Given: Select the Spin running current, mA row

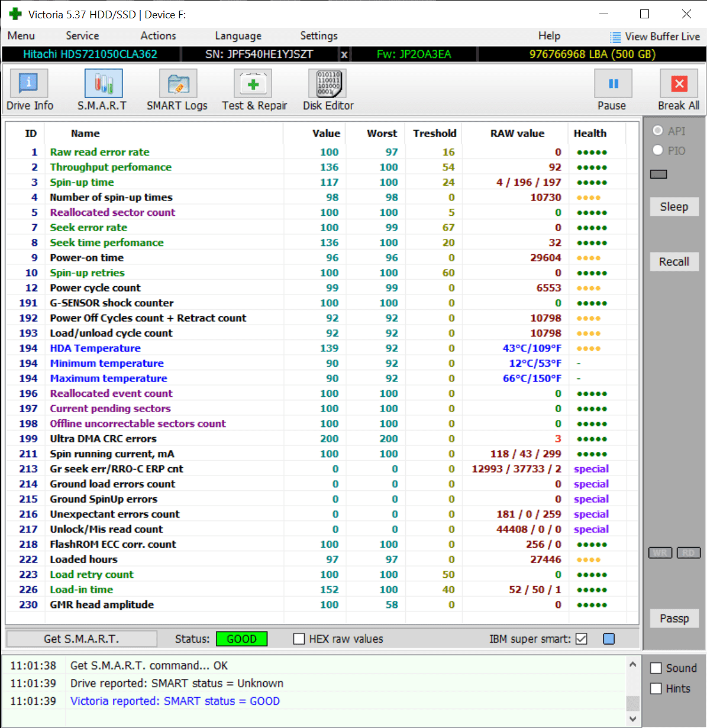Looking at the screenshot, I should (322, 454).
